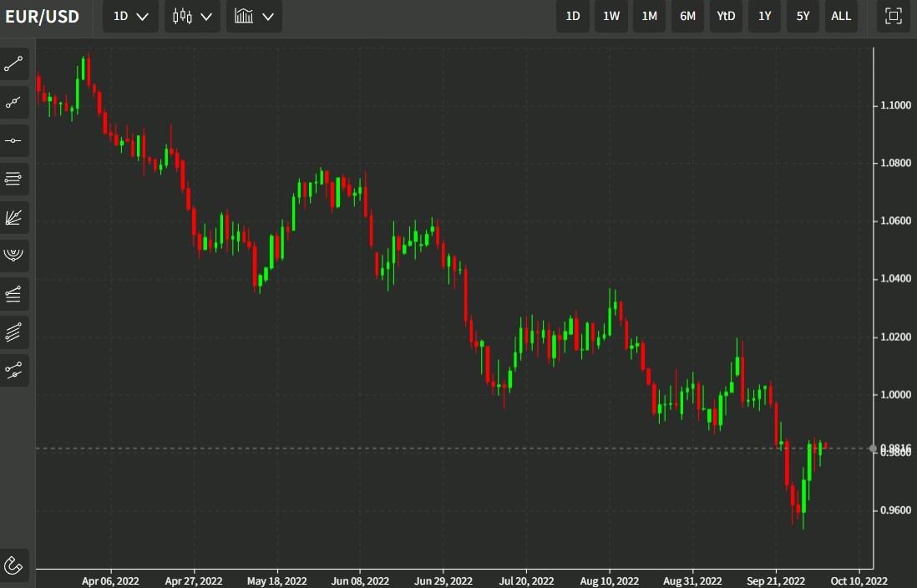The height and width of the screenshot is (588, 917).
Task: Open the candlestick chart type dropdown
Action: [x=192, y=17]
